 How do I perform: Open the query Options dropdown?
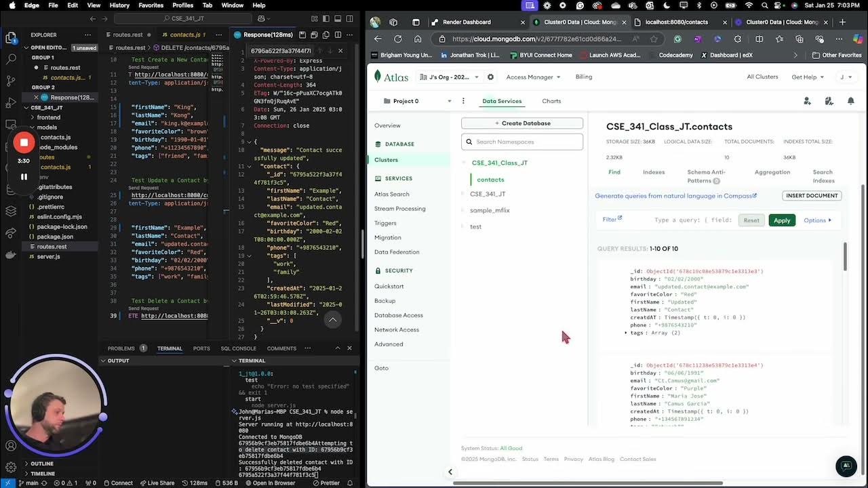(817, 220)
